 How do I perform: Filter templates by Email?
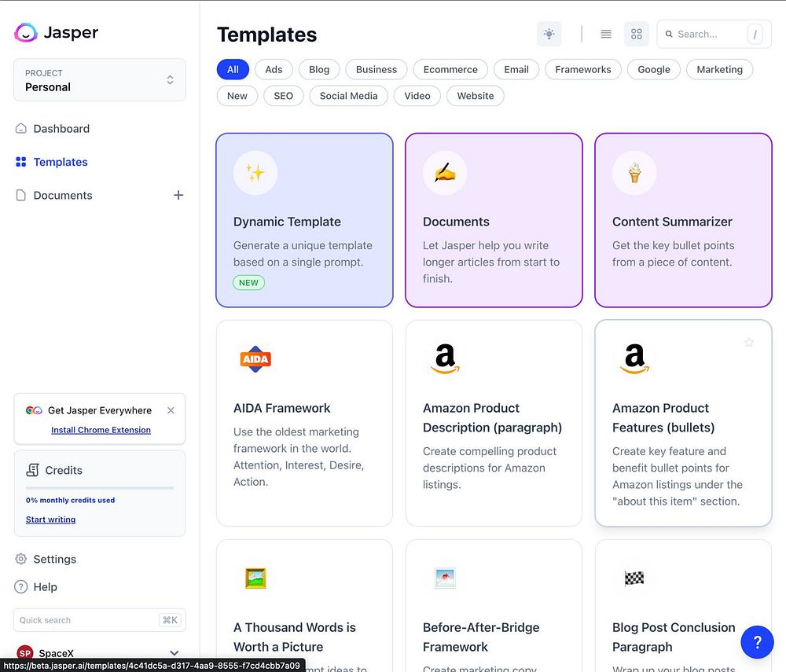click(516, 70)
